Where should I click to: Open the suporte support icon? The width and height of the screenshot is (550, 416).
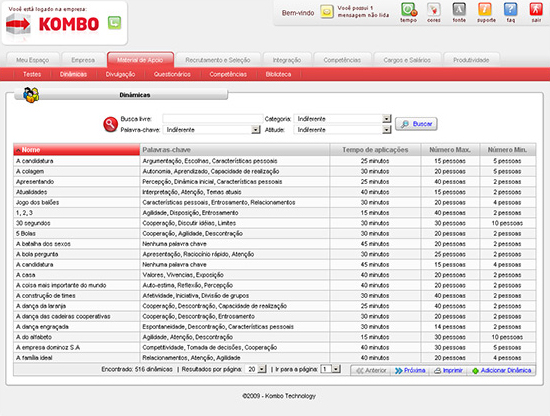coord(485,10)
